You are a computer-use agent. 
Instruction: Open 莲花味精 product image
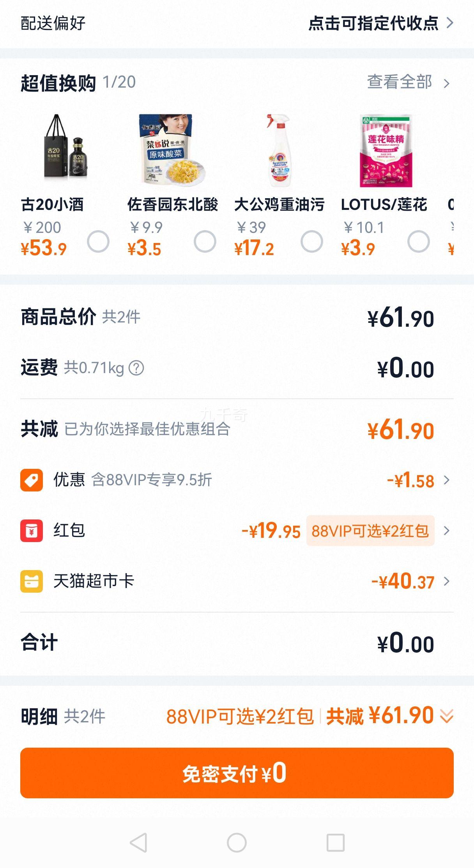click(x=386, y=150)
